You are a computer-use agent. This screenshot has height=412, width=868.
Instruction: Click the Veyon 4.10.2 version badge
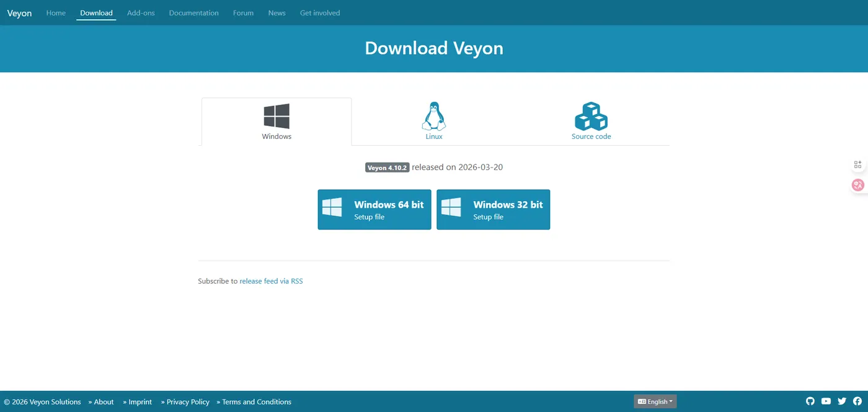click(x=387, y=168)
